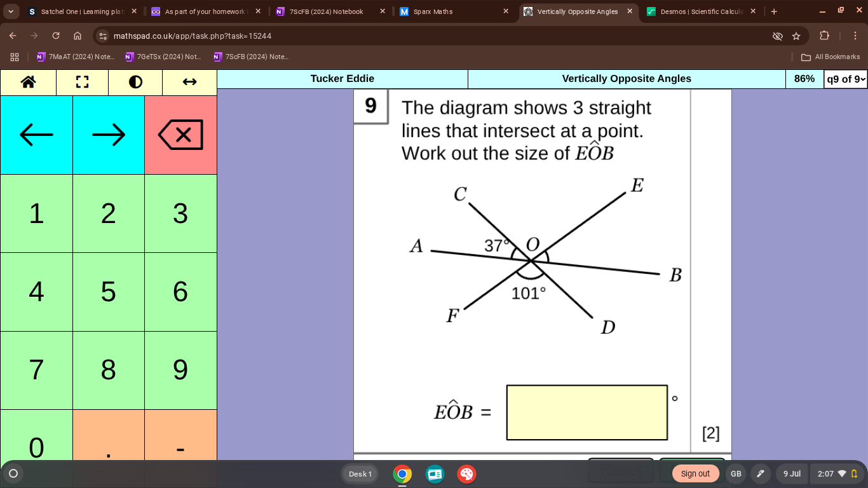Switch to Desmos Scientific Calculator tab

point(702,11)
